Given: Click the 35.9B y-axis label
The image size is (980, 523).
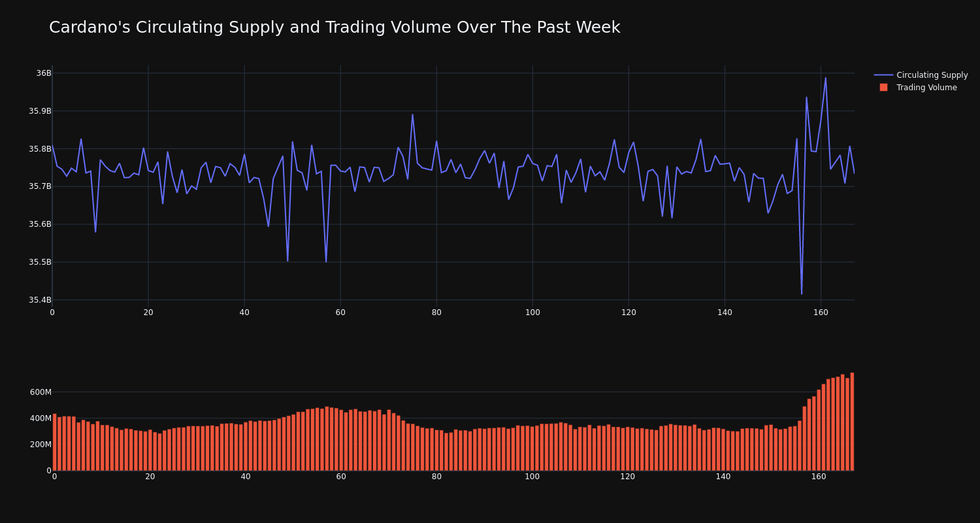Looking at the screenshot, I should 40,111.
